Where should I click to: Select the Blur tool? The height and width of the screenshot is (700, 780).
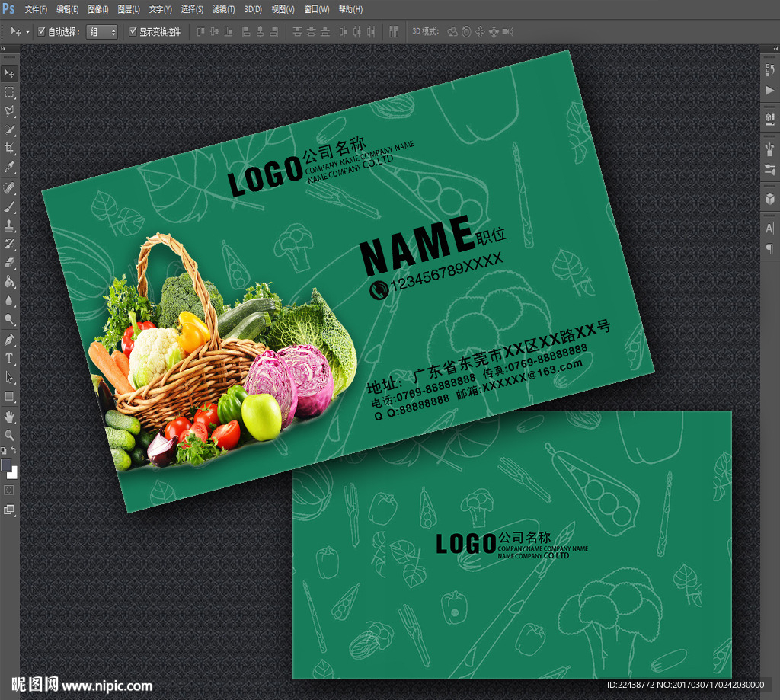tap(9, 301)
